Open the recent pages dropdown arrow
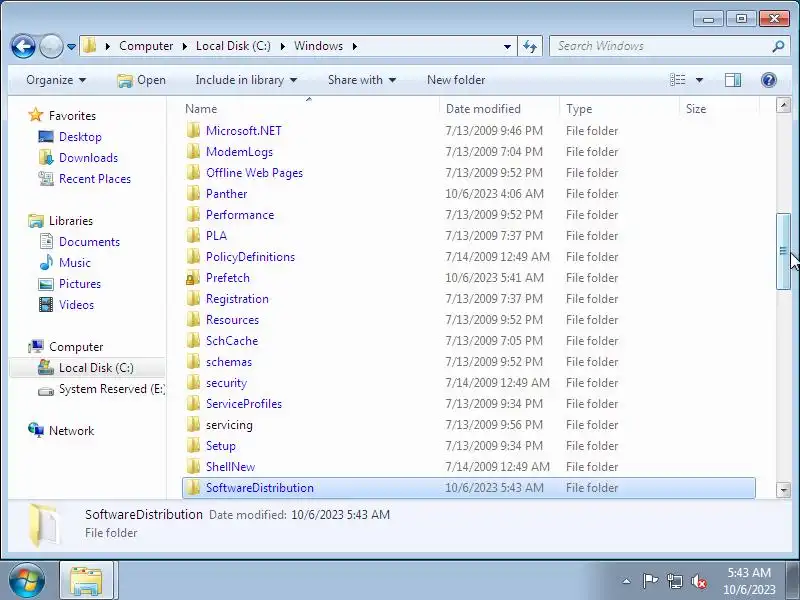 tap(71, 46)
